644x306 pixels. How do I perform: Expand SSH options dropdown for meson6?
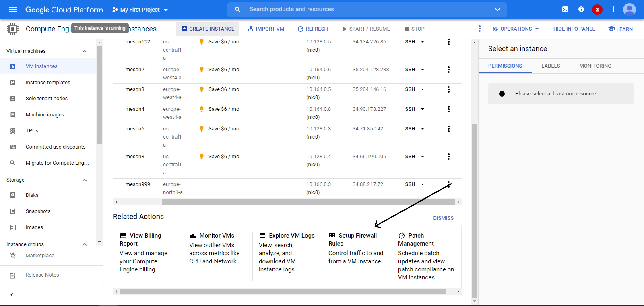pos(422,129)
